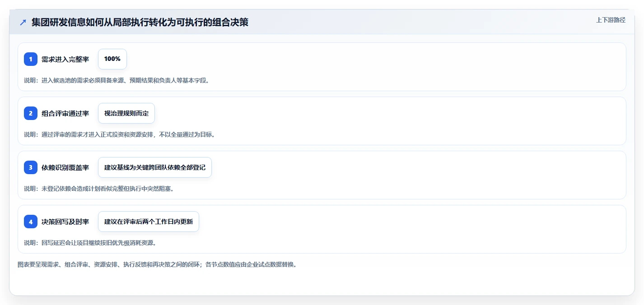
Task: Click the 100% value pill
Action: coord(112,59)
